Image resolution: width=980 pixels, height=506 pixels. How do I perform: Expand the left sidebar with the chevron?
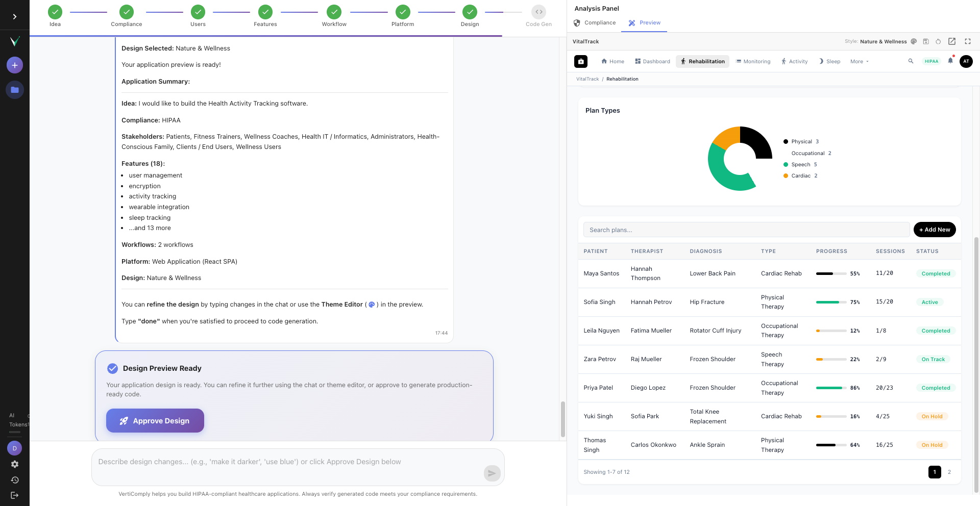tap(15, 17)
